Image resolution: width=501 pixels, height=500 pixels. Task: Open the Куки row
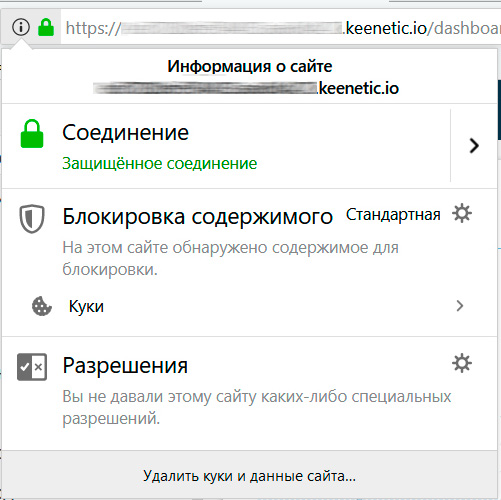(x=249, y=306)
